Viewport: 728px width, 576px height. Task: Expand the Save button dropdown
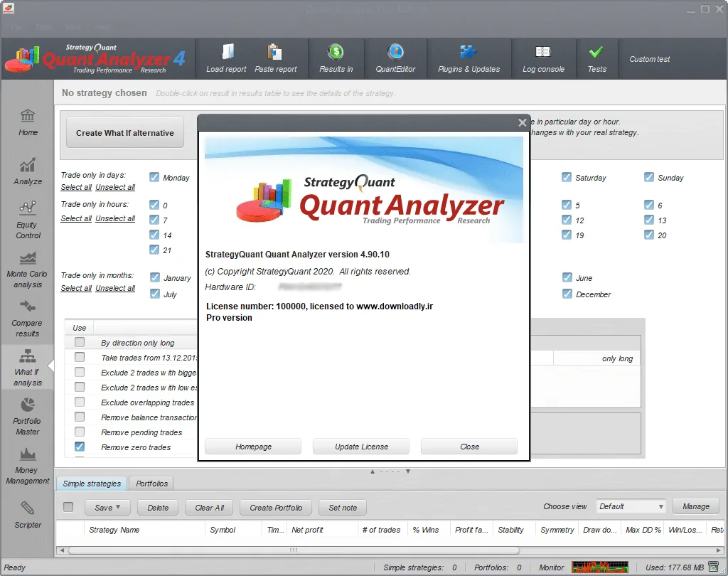coord(107,507)
